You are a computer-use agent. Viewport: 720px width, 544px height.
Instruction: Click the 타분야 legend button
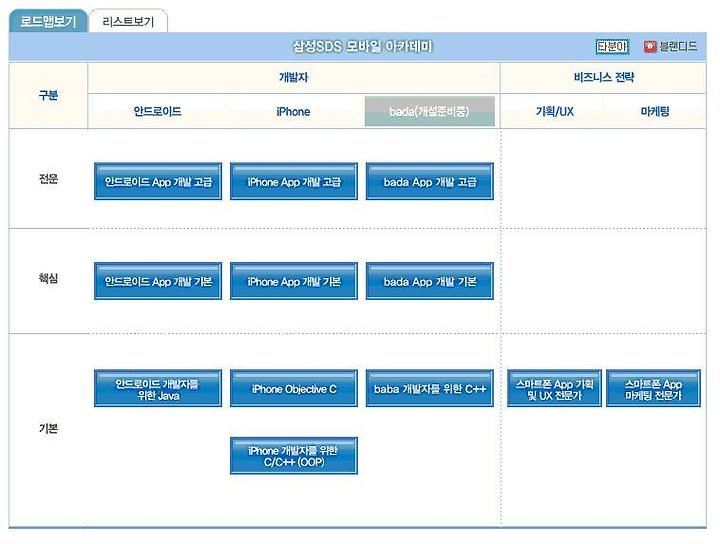coord(612,46)
